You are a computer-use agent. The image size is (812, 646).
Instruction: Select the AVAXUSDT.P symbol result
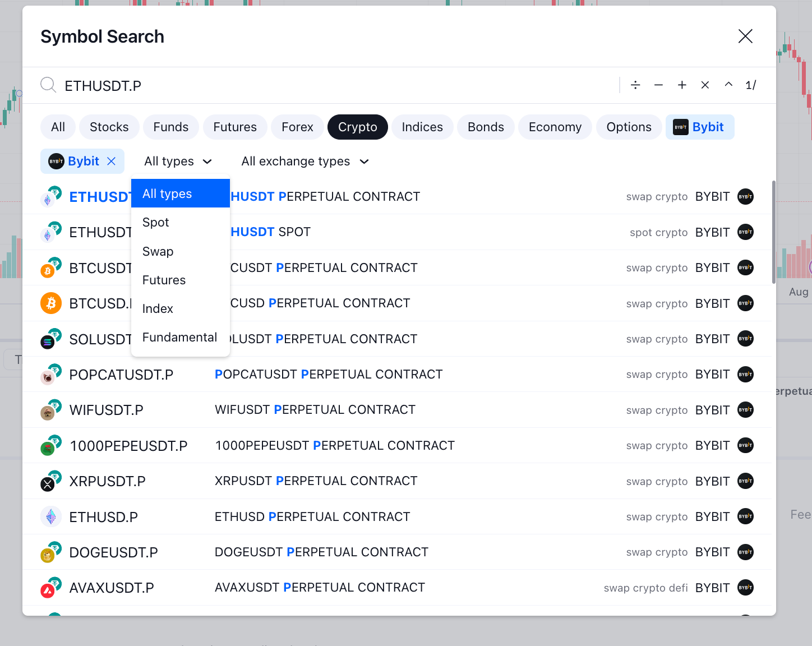tap(397, 588)
